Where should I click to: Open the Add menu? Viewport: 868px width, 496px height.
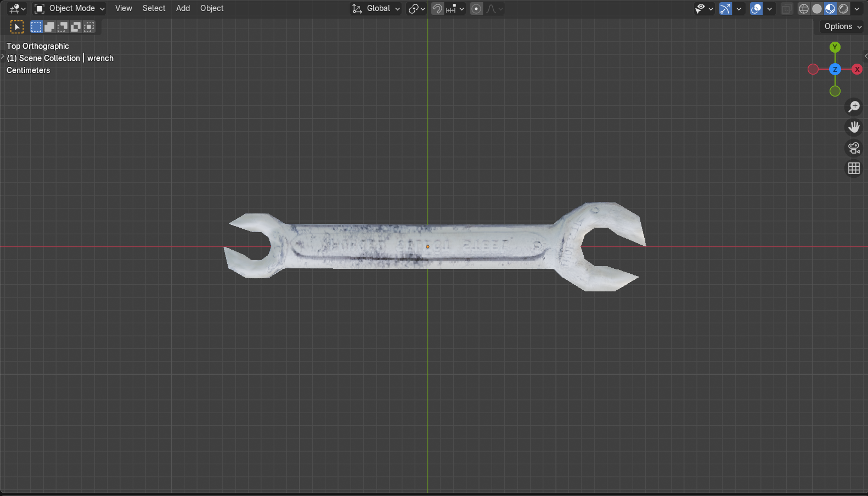click(183, 8)
